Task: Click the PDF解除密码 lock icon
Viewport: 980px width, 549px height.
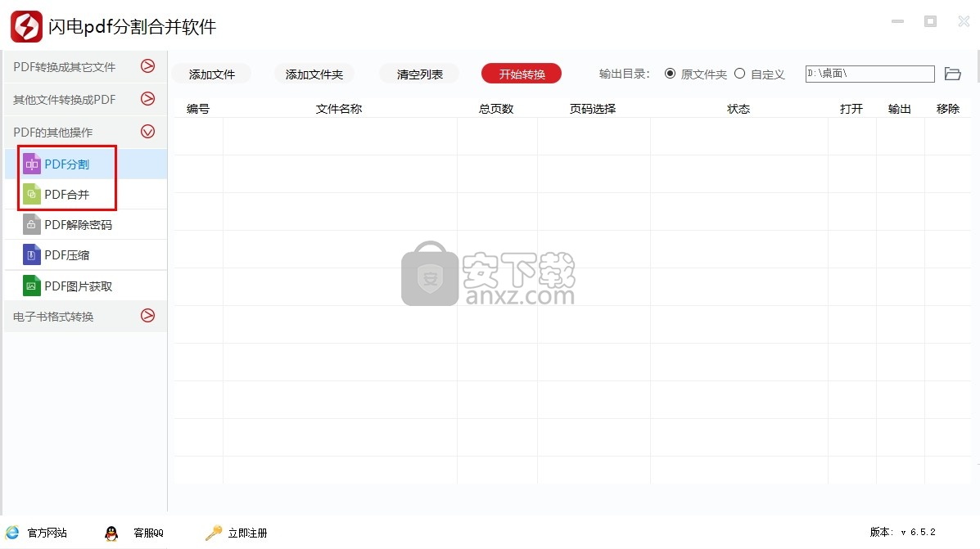Action: pos(31,224)
